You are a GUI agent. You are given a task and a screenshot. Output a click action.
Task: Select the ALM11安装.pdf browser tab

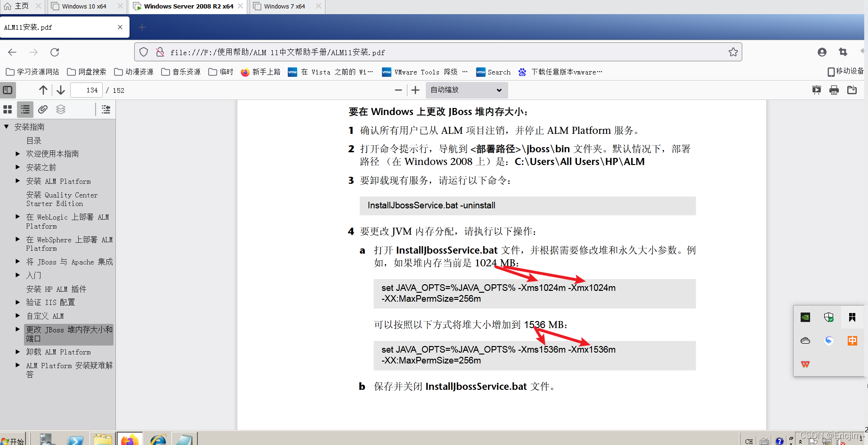[x=65, y=27]
